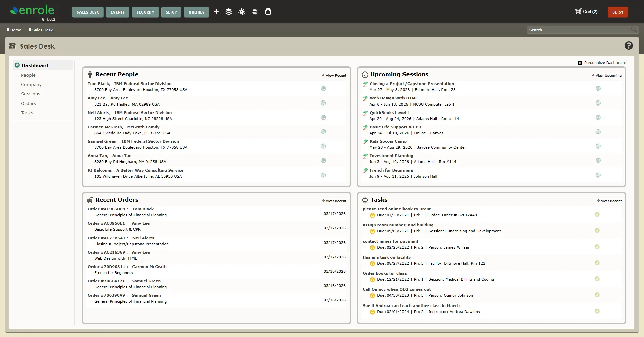
Task: Expand the People sidebar section
Action: pos(28,75)
